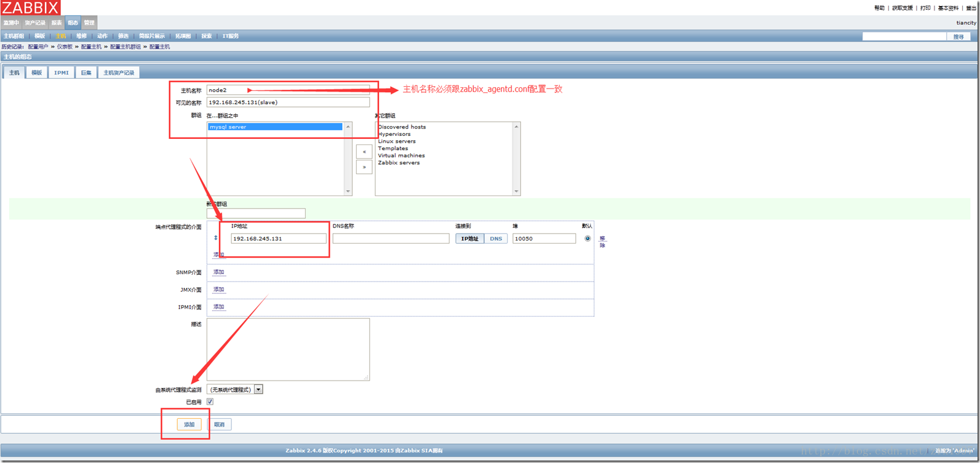Focus the DNS名称 input field
This screenshot has width=980, height=463.
(391, 239)
